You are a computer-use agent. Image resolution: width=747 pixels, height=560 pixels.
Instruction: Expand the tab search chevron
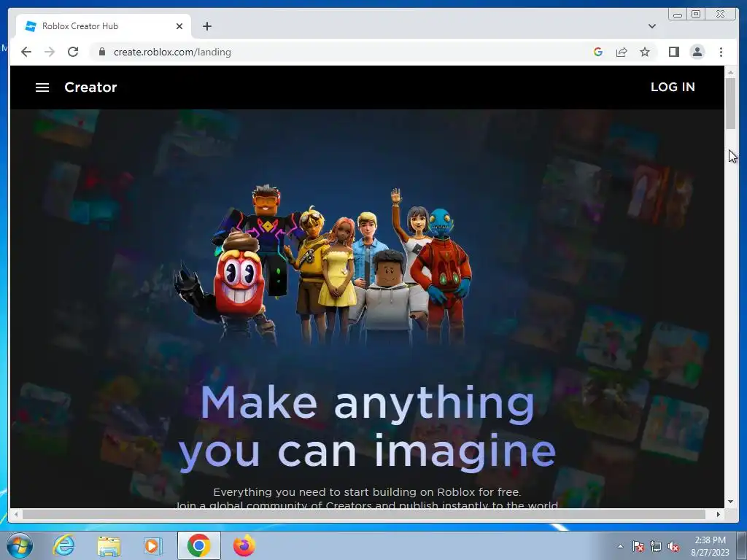click(651, 26)
